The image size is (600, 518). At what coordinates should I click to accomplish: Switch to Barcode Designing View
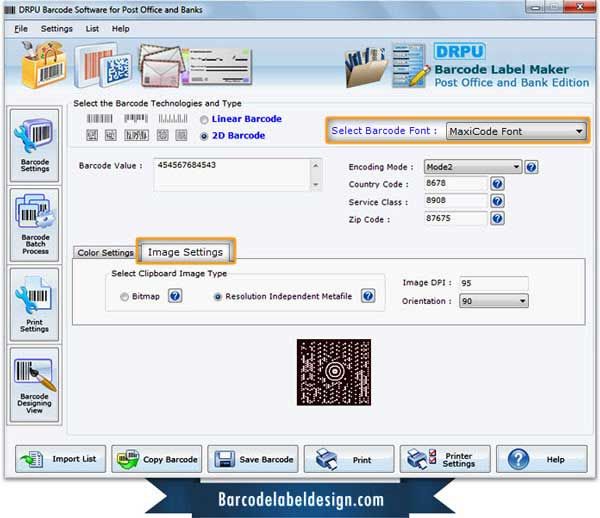34,385
